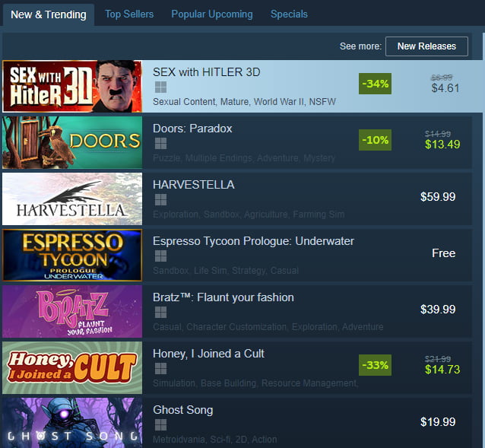
Task: Click the Windows icon under Honey, I Joined a Cult
Action: click(160, 369)
